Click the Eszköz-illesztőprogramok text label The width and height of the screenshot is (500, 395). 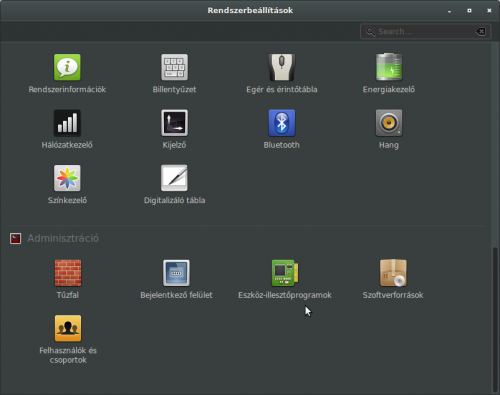point(285,295)
